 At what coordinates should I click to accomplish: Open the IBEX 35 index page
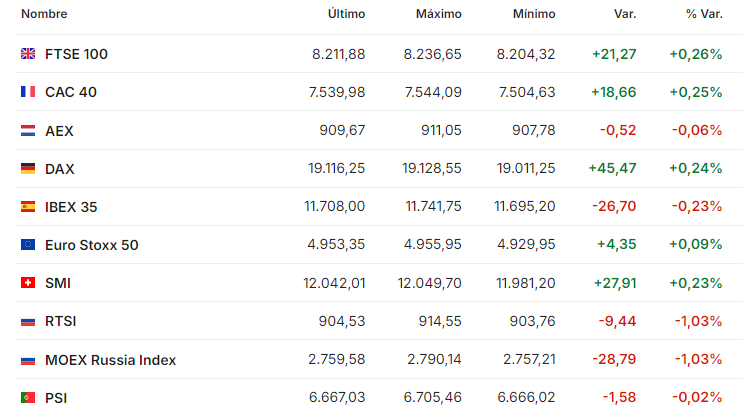pos(71,207)
